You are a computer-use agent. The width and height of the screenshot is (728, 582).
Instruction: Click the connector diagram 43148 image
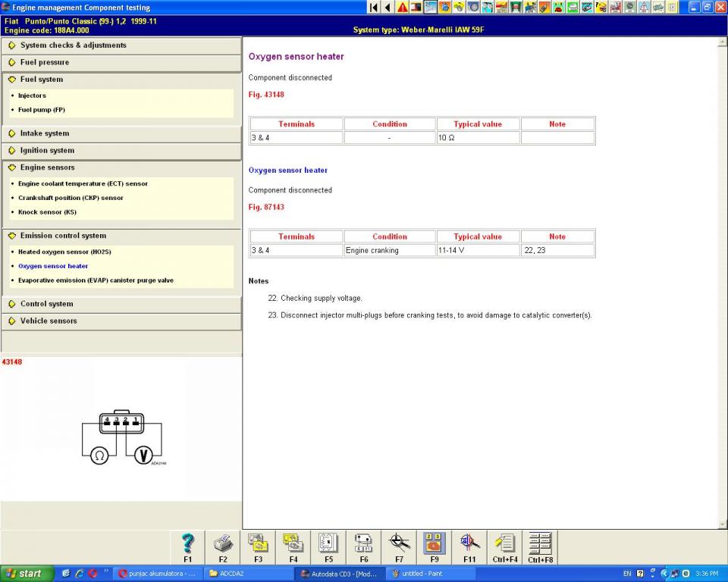click(123, 437)
